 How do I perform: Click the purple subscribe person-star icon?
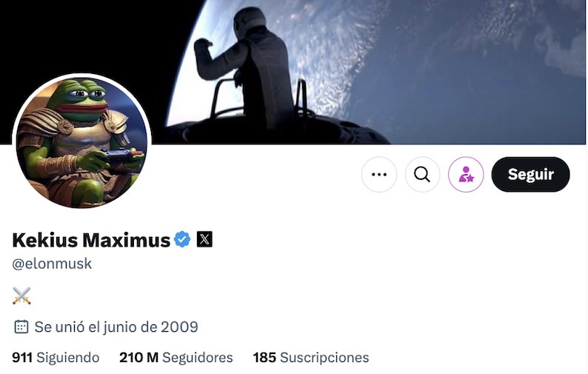[466, 175]
